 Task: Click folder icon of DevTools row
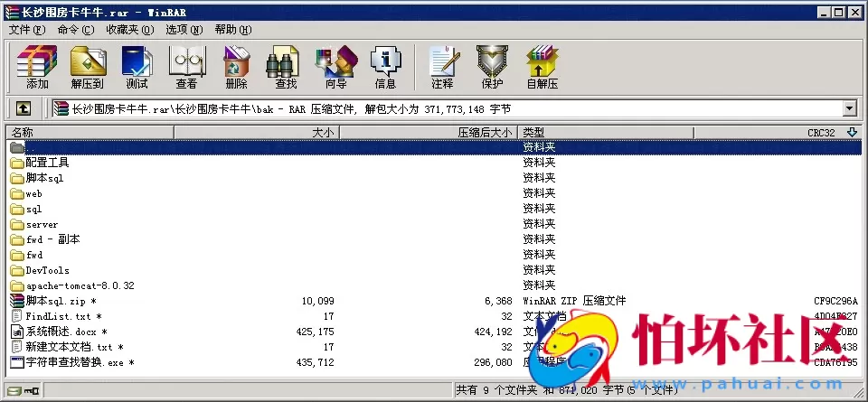(17, 270)
